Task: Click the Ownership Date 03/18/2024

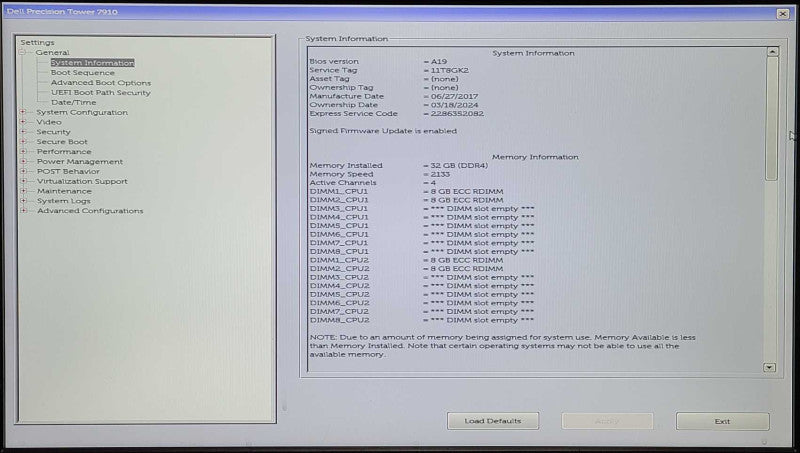Action: coord(454,105)
